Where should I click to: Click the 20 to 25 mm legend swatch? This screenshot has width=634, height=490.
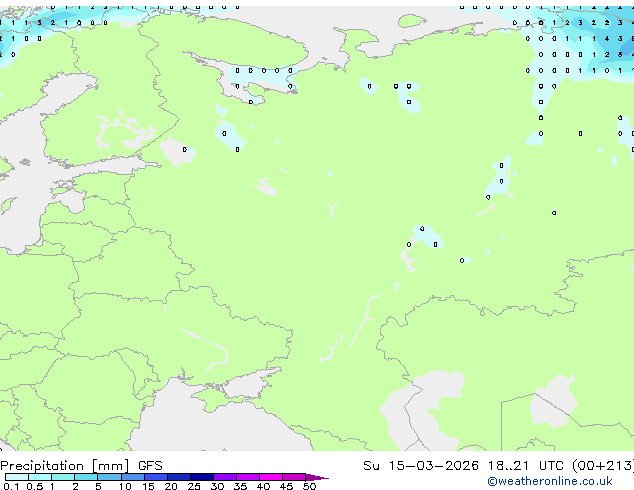tap(179, 477)
